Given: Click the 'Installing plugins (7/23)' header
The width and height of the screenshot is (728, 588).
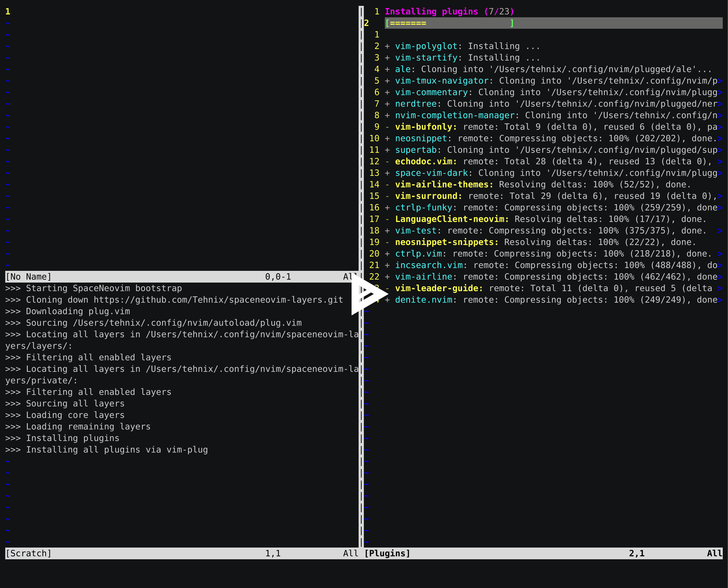Looking at the screenshot, I should point(449,11).
